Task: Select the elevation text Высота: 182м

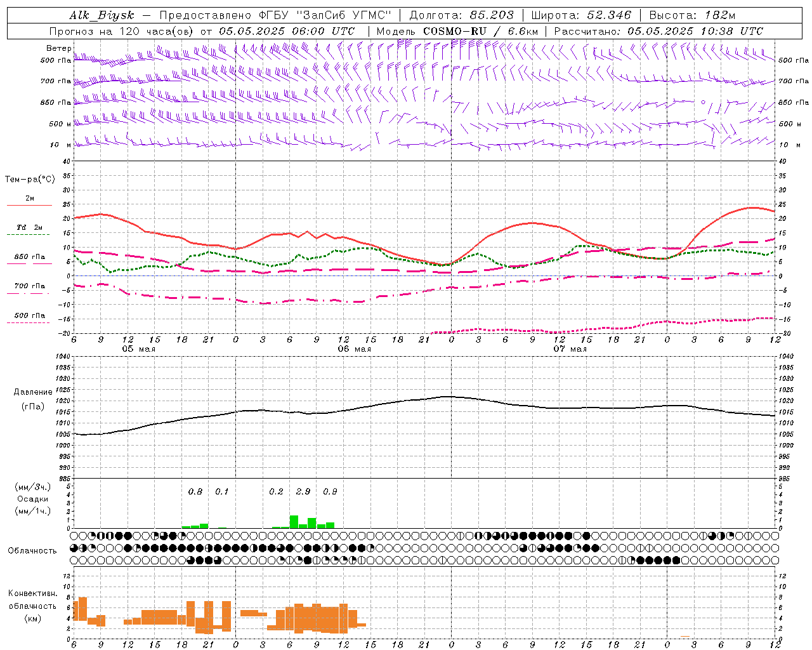Action: 692,15
